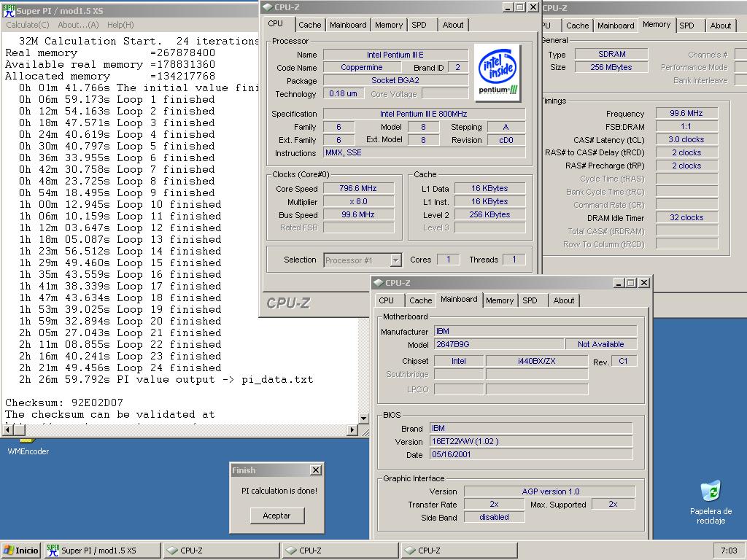Image resolution: width=747 pixels, height=560 pixels.
Task: Click the Package value Socket BGA2
Action: click(395, 80)
